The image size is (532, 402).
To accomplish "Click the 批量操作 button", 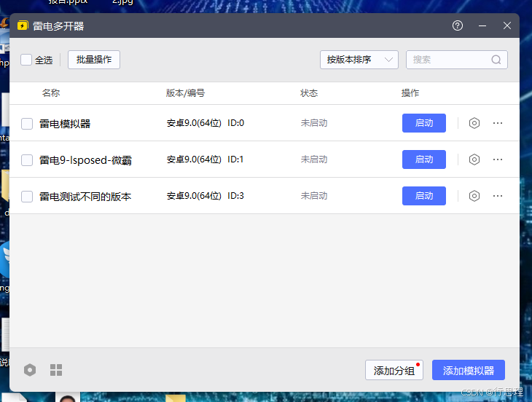I will [94, 60].
